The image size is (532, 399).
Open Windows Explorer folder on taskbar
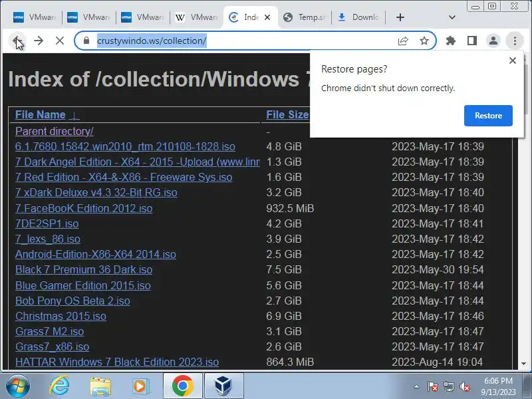coord(100,387)
